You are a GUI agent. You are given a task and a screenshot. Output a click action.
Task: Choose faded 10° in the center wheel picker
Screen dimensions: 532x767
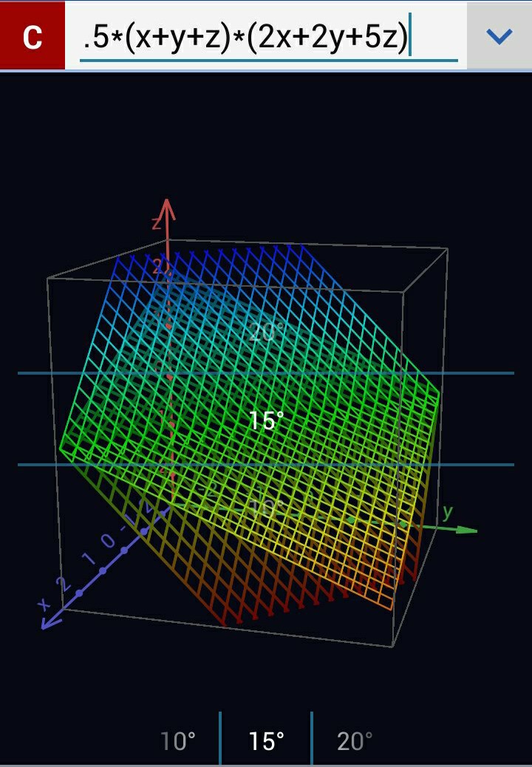pyautogui.click(x=265, y=508)
